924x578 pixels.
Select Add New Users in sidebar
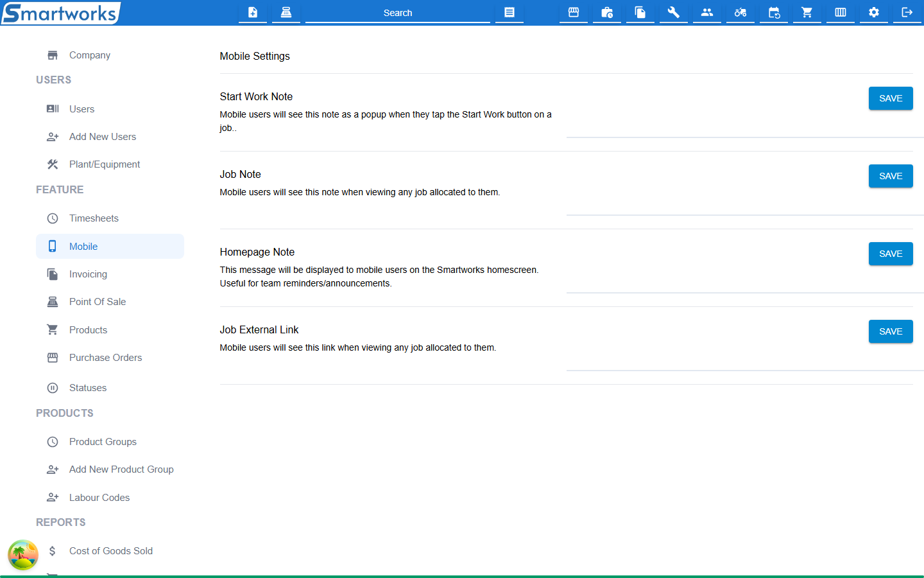click(x=110, y=137)
